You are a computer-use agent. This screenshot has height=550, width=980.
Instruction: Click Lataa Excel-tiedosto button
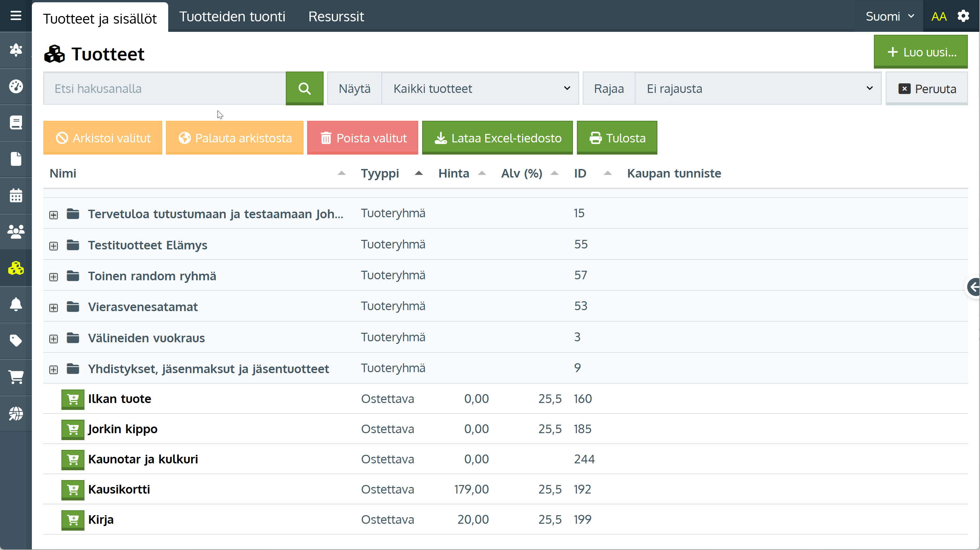pyautogui.click(x=497, y=138)
